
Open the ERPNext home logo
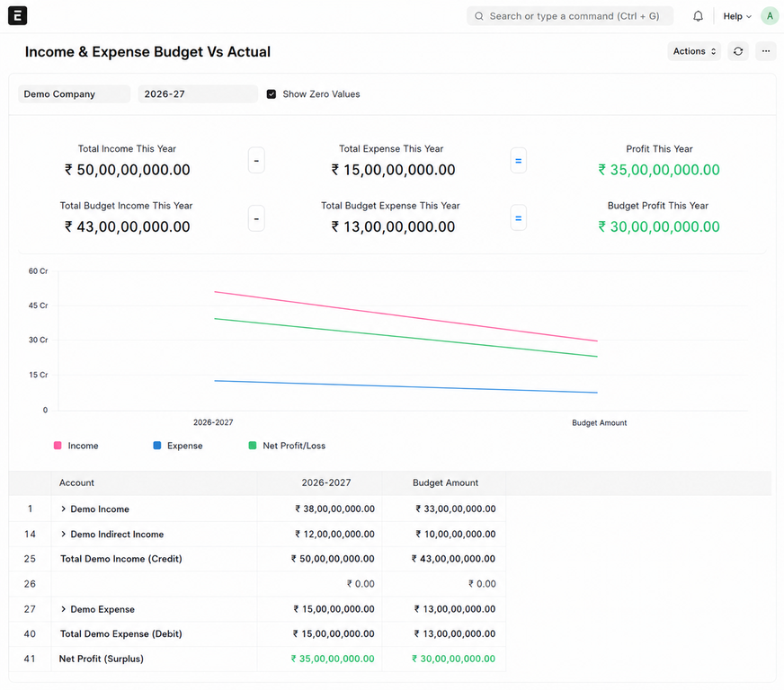point(17,15)
